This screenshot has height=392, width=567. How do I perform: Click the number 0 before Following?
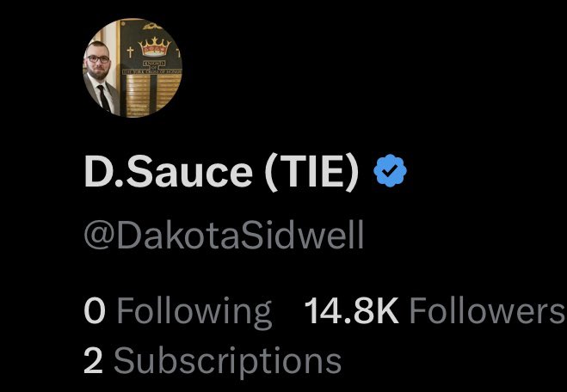[x=95, y=310]
